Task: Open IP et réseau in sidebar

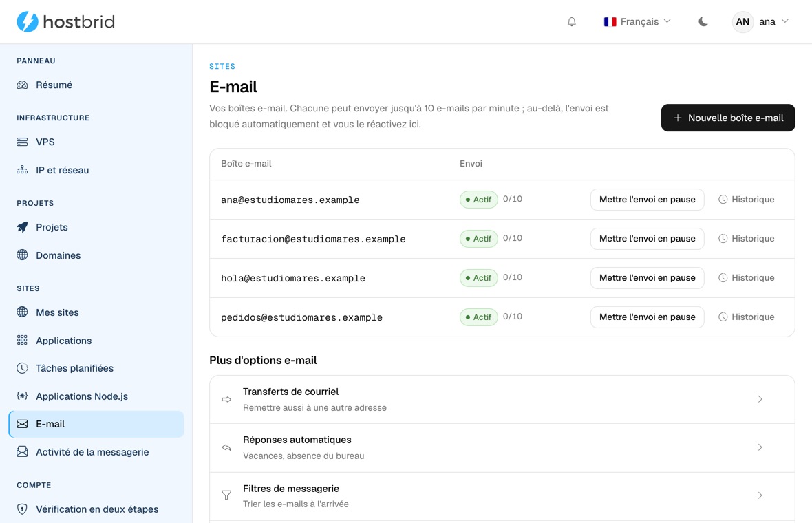Action: (x=96, y=170)
